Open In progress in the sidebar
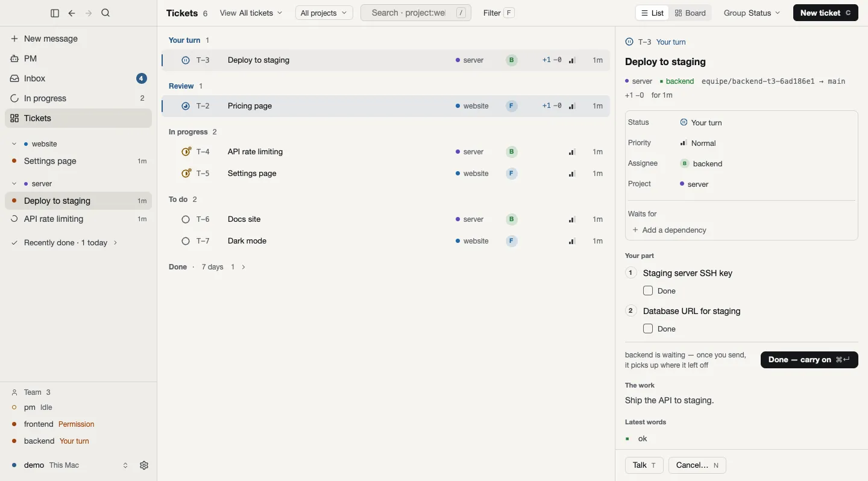Image resolution: width=868 pixels, height=481 pixels. pyautogui.click(x=78, y=98)
